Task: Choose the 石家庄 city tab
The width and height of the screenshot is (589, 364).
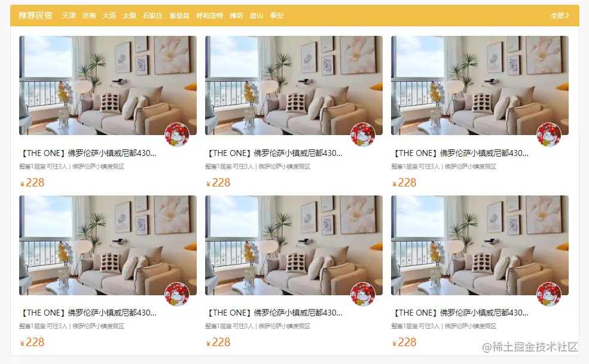Action: point(152,16)
